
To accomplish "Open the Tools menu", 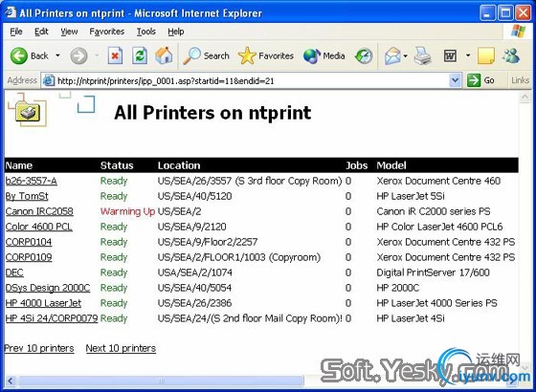I will (x=146, y=32).
